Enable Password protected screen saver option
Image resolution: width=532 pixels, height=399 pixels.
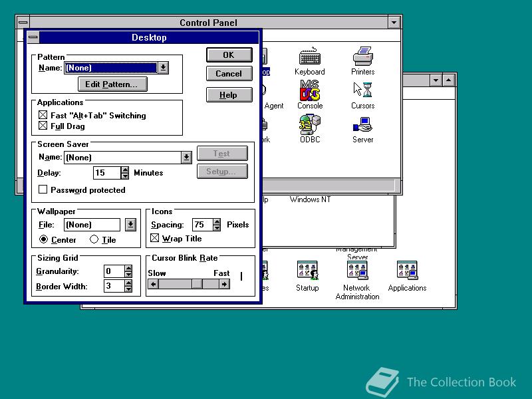coord(43,190)
